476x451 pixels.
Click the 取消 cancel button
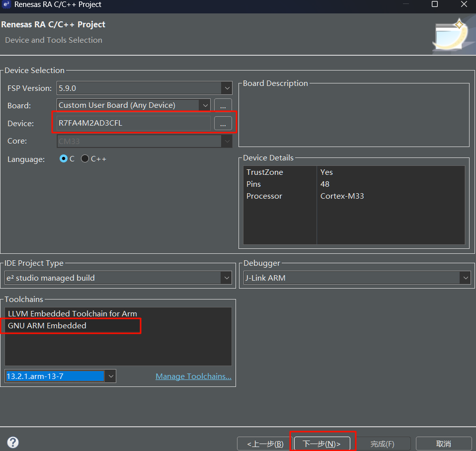(x=444, y=444)
